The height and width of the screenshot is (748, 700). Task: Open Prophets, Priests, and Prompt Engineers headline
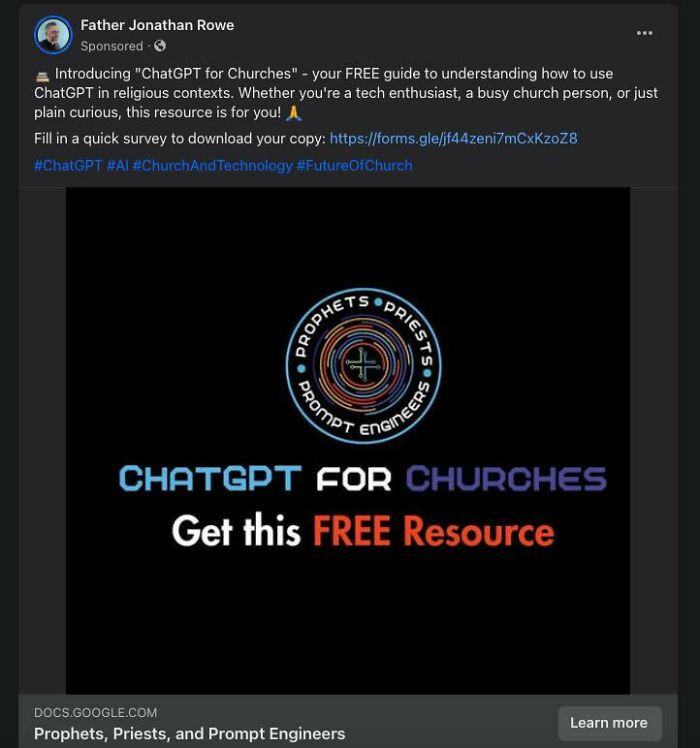(189, 734)
